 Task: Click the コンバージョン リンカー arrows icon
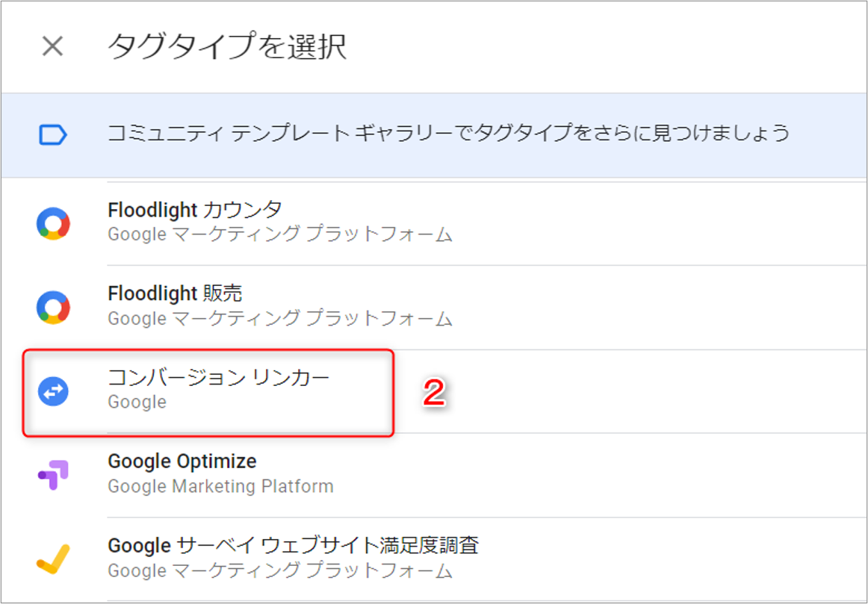pos(53,391)
